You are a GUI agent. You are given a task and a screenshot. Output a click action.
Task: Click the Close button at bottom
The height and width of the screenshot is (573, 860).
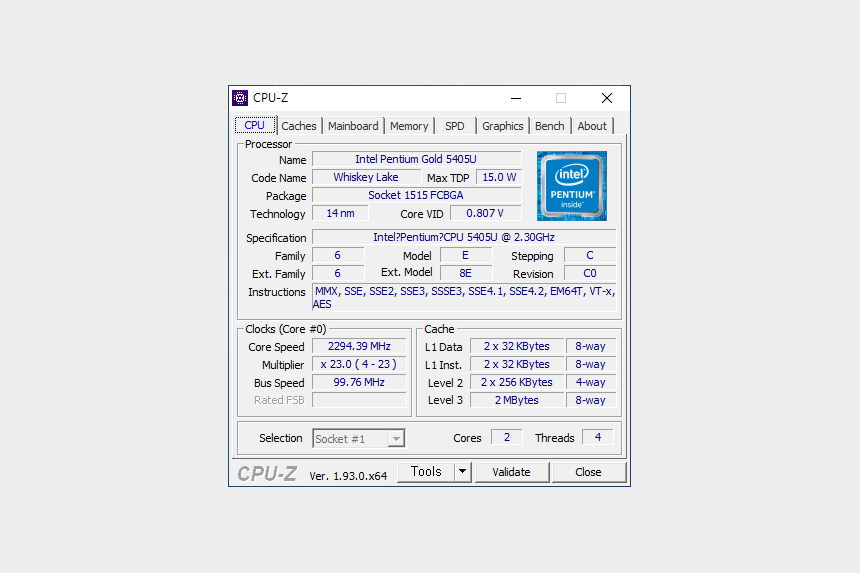pos(589,472)
